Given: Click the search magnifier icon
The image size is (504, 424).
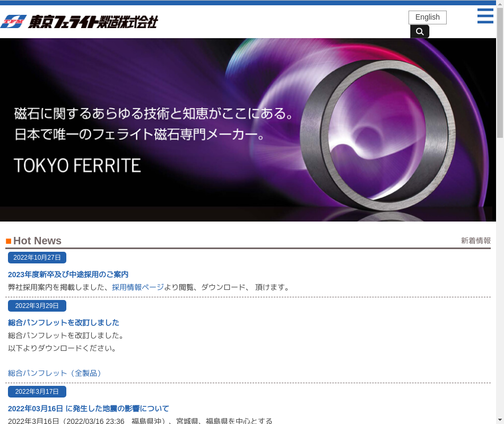Looking at the screenshot, I should (420, 32).
